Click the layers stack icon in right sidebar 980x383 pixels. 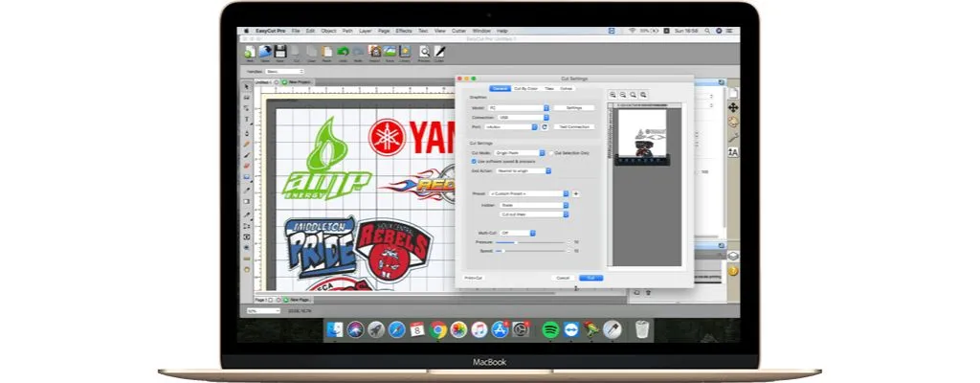click(733, 256)
